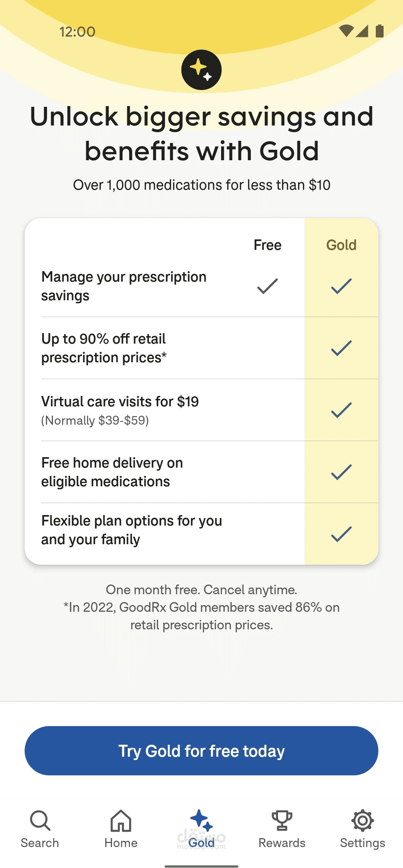Select the Free column header

tap(268, 245)
